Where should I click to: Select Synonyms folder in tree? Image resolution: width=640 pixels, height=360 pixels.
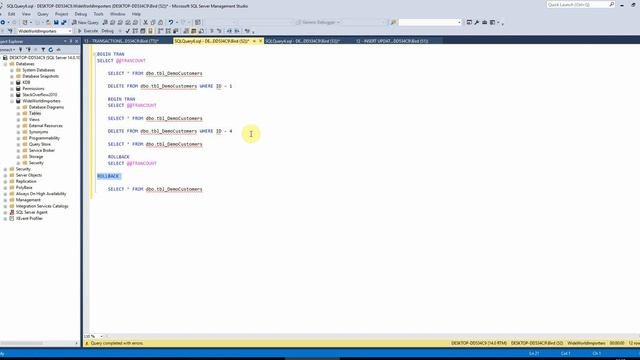tap(38, 132)
